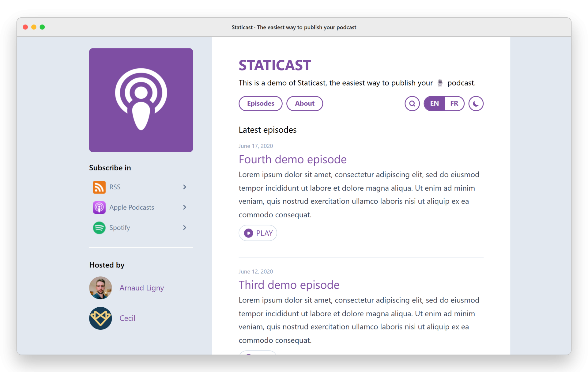Click the June 17, 2020 date
This screenshot has height=372, width=588.
click(256, 146)
